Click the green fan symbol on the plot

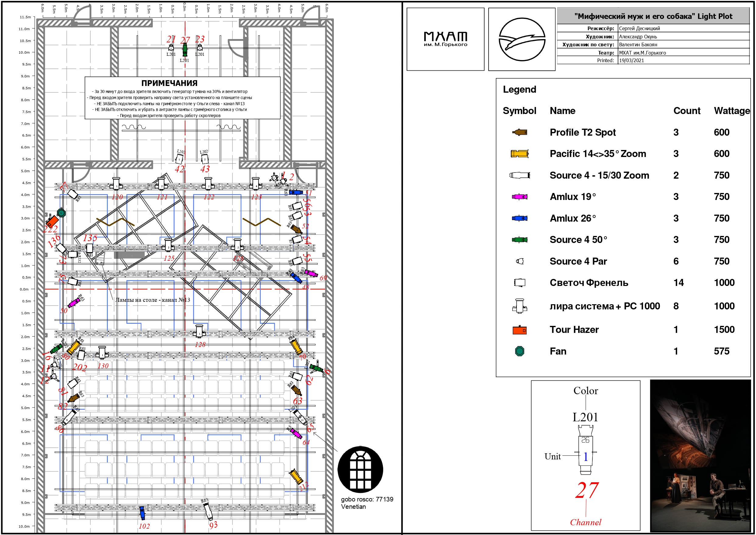coord(61,213)
